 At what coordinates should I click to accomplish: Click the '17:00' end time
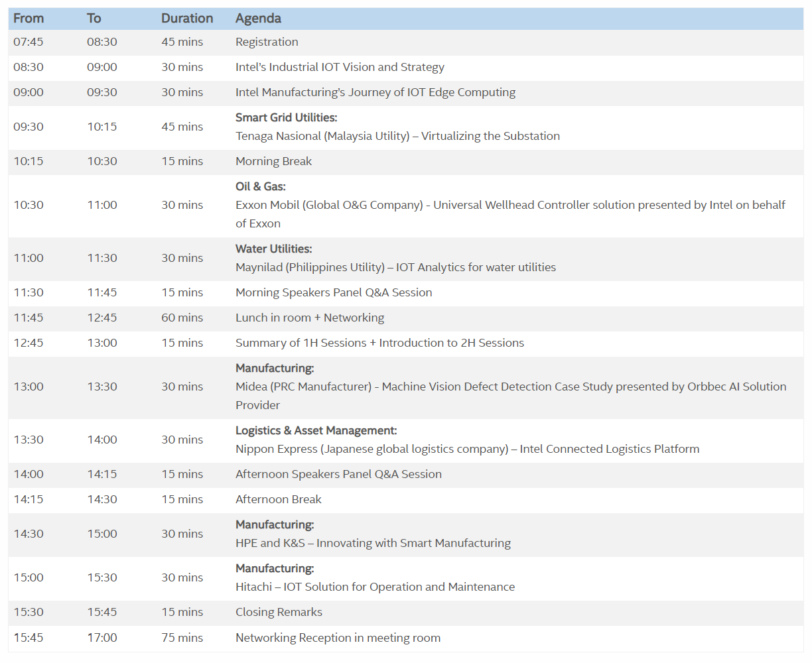pyautogui.click(x=102, y=638)
